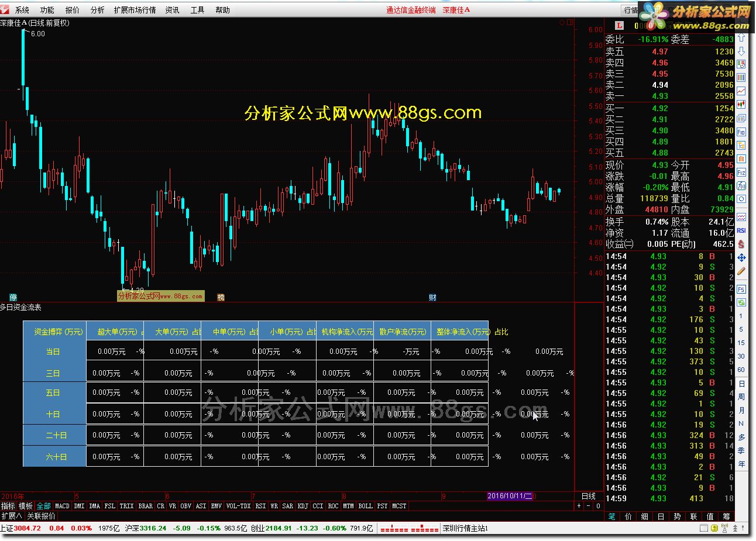Switch to 15-minute period
756x541 pixels.
741,343
